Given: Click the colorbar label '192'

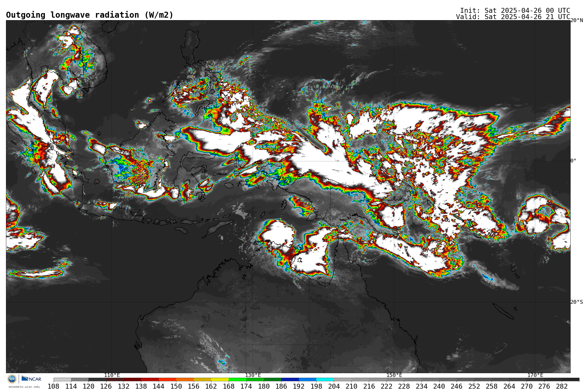Looking at the screenshot, I should click(299, 386).
